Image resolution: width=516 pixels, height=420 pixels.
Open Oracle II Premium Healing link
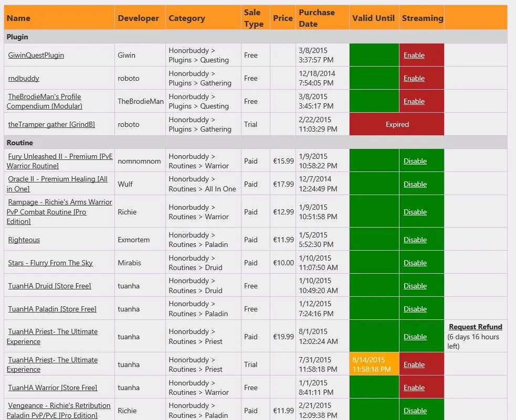point(57,184)
